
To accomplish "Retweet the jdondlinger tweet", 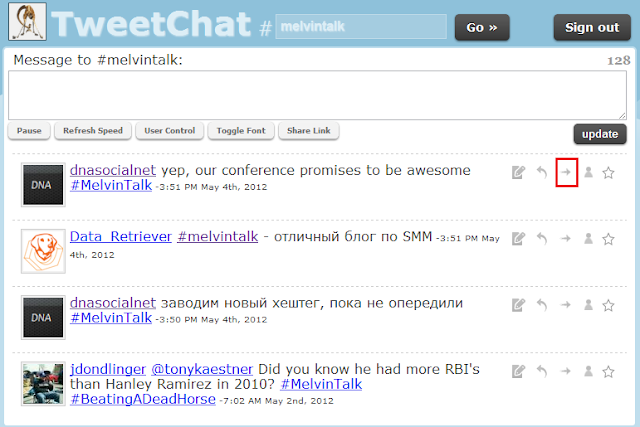I will pos(566,371).
